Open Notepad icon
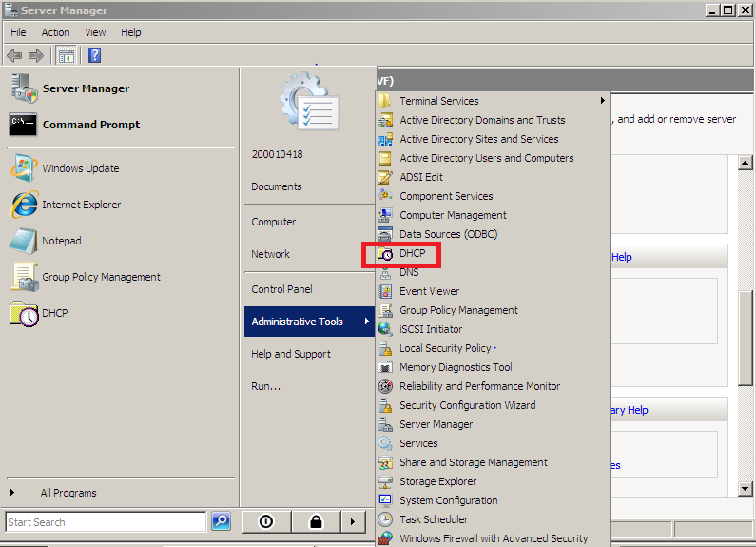The width and height of the screenshot is (756, 547). click(23, 241)
